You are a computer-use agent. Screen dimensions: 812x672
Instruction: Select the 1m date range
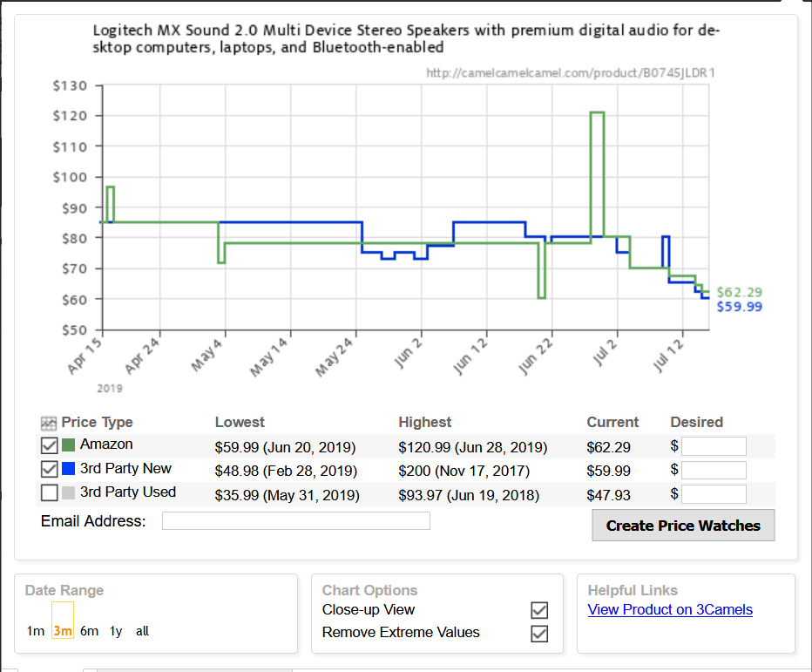[35, 631]
